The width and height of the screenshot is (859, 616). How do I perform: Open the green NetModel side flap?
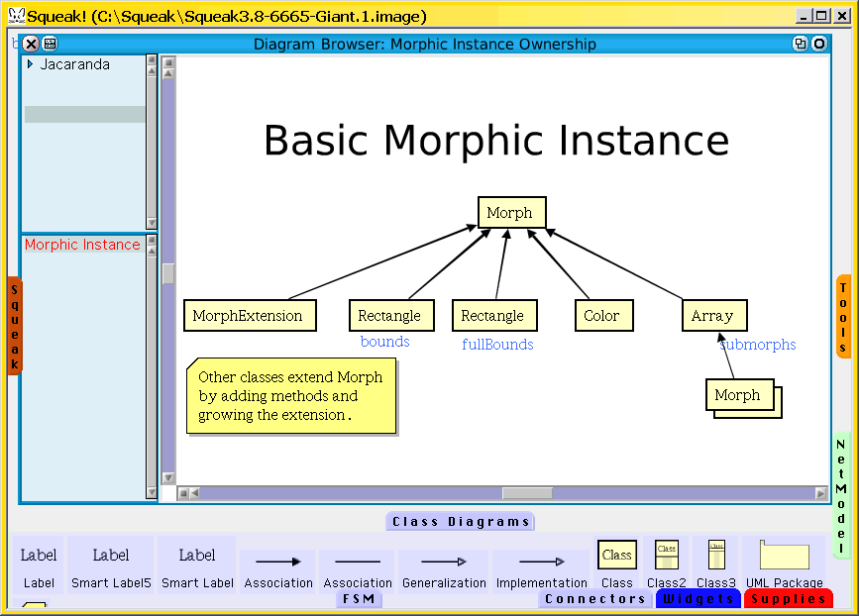coord(841,495)
